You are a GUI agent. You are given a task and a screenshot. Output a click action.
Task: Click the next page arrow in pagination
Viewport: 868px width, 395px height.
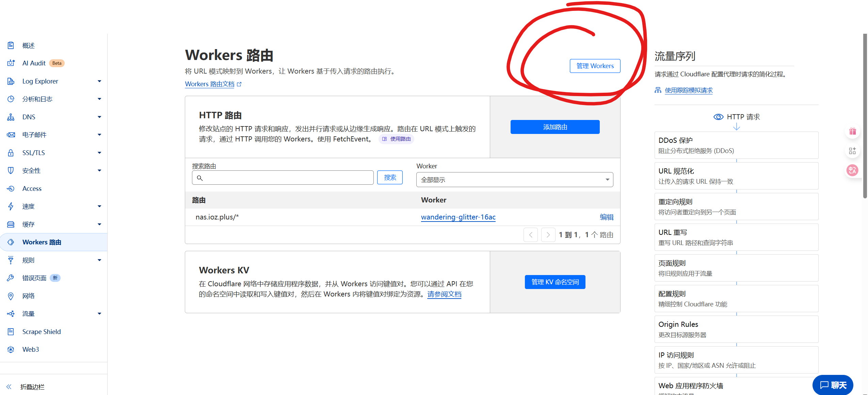pos(548,235)
